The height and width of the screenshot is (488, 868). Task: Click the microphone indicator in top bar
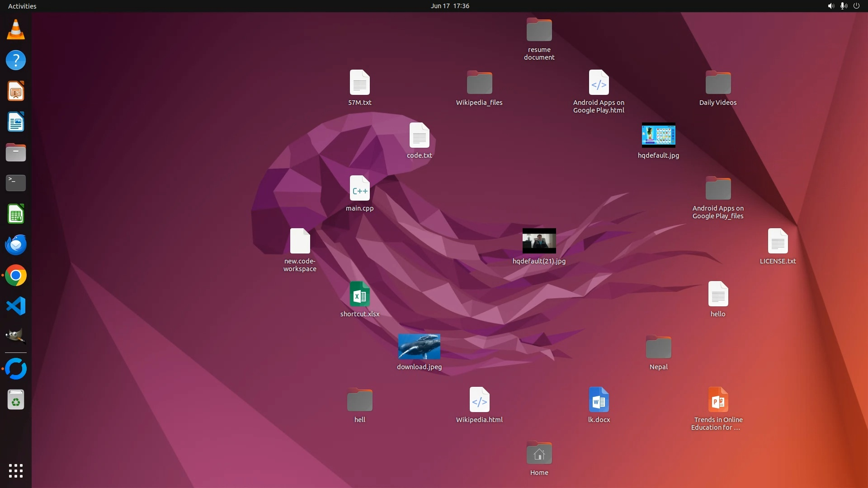843,6
